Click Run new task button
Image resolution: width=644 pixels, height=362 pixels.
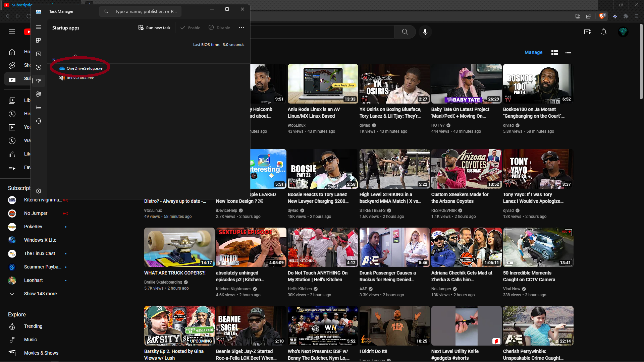[x=154, y=28]
